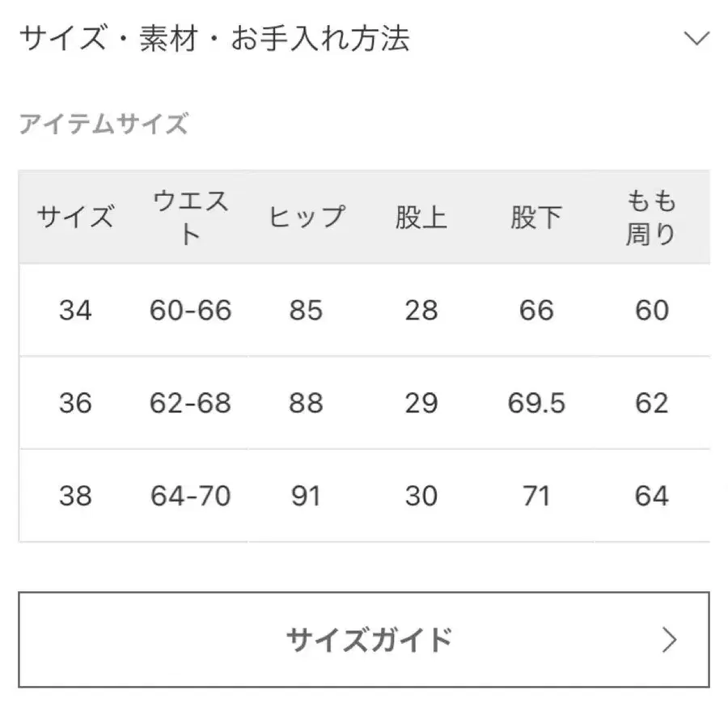Click the 30 rise value for size 38
The height and width of the screenshot is (728, 728).
(x=421, y=494)
